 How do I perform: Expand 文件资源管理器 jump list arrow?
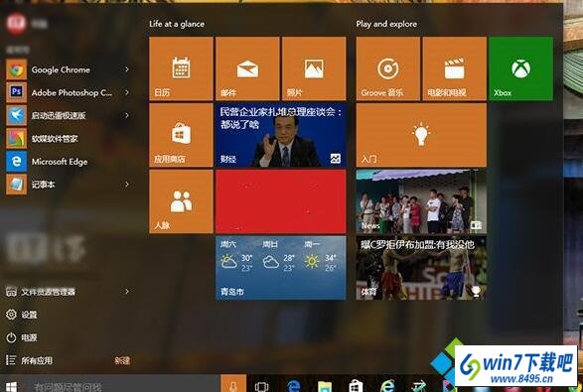coord(127,292)
